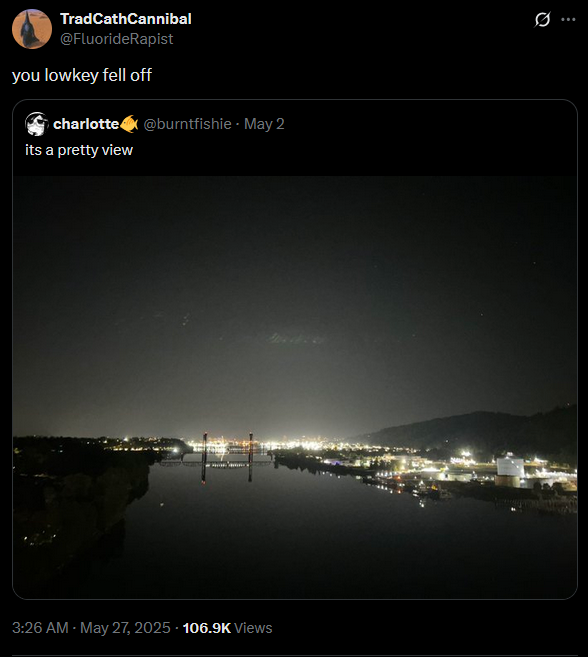Open the three-dot more options menu
The width and height of the screenshot is (588, 657).
(568, 19)
